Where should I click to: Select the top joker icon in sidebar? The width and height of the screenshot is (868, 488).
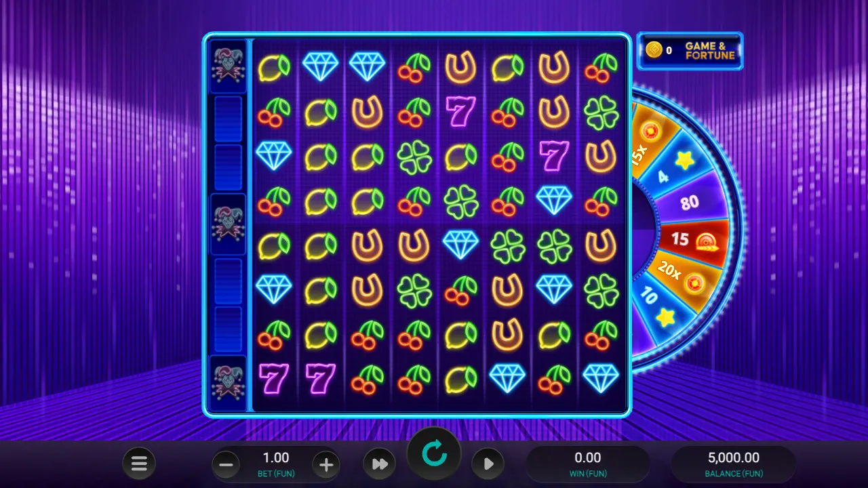(228, 66)
